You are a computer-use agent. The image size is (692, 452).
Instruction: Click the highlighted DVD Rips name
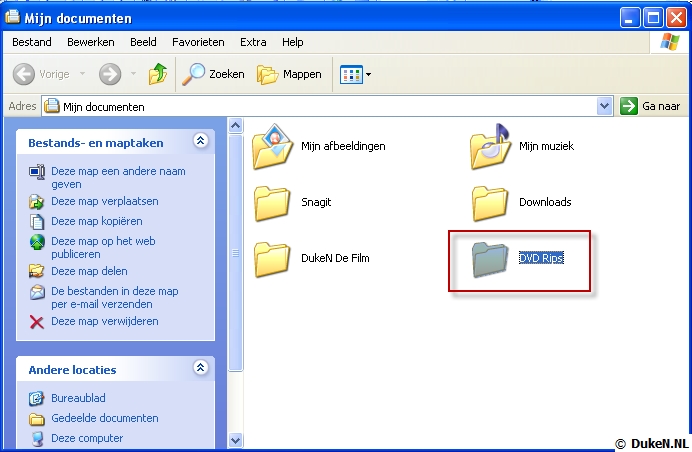541,258
